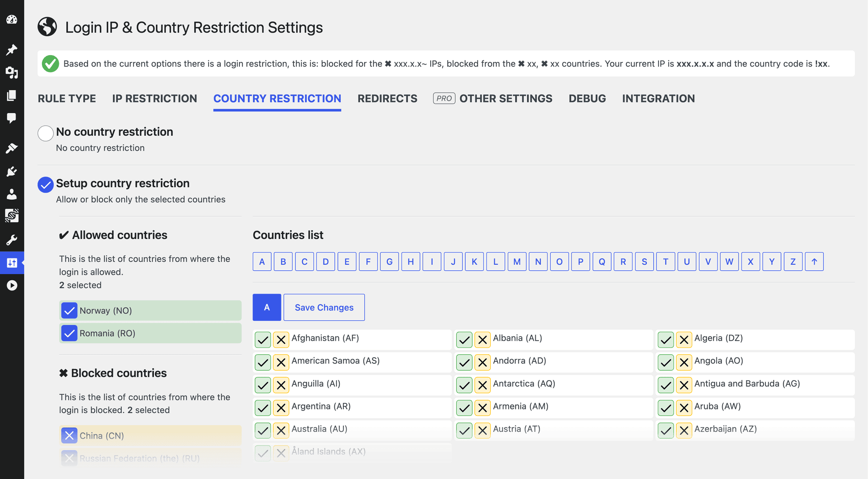The width and height of the screenshot is (868, 479).
Task: Uncheck Norway (NO) in allowed countries
Action: tap(69, 311)
